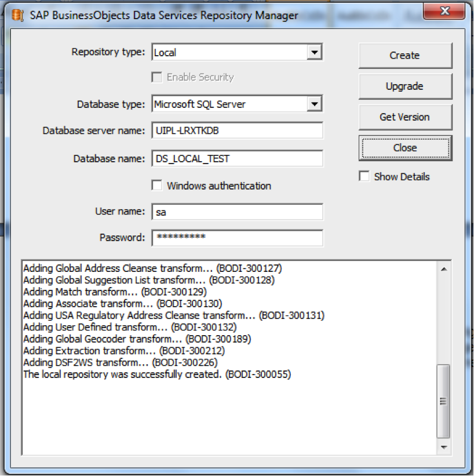Select the 'Adding DSF2WS transform' log line
This screenshot has height=476, width=474.
[x=121, y=362]
